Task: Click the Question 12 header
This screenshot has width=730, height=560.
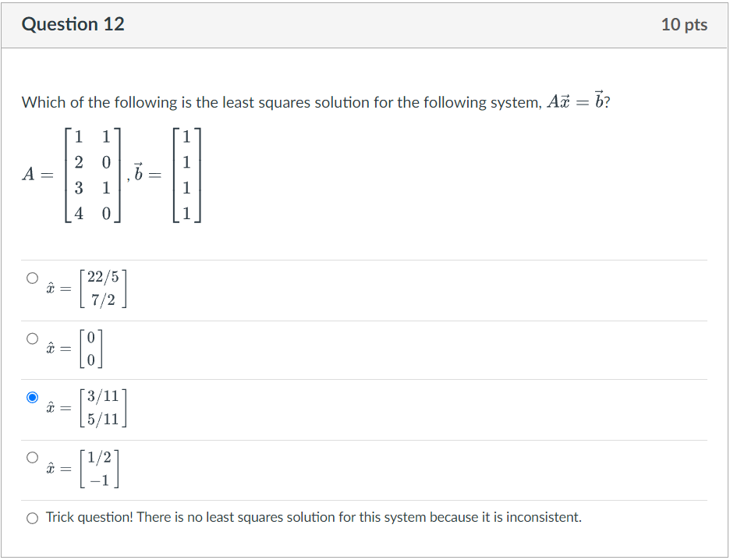Action: click(x=73, y=23)
